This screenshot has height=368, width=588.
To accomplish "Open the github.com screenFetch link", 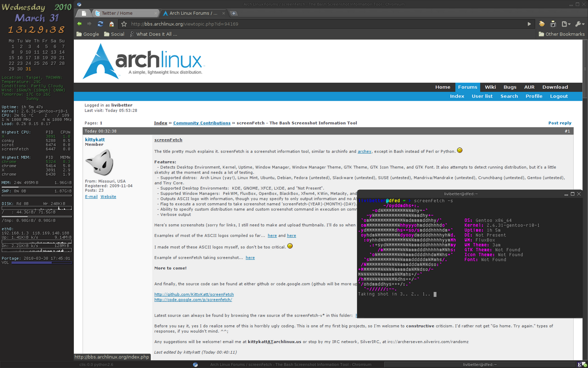I will click(x=194, y=294).
